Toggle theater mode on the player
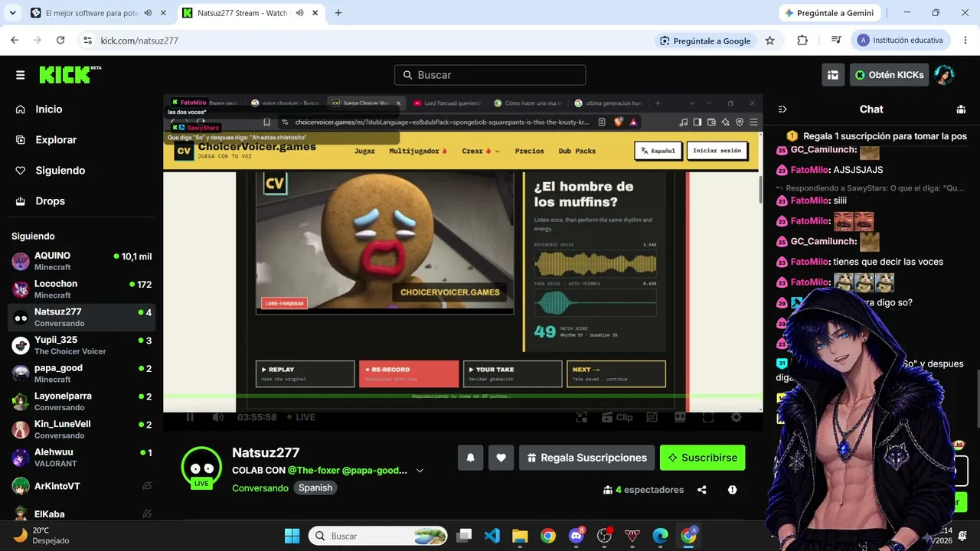The width and height of the screenshot is (980, 551). [x=680, y=417]
